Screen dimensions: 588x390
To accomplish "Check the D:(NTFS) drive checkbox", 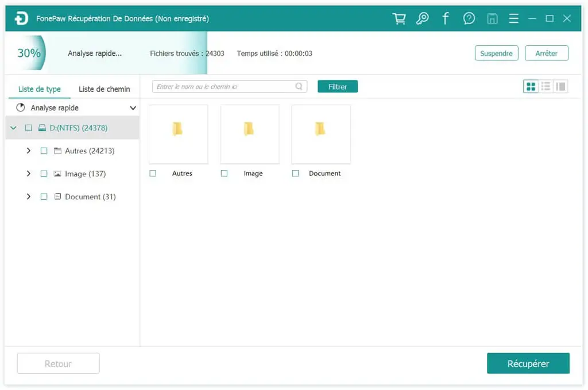I will [29, 128].
